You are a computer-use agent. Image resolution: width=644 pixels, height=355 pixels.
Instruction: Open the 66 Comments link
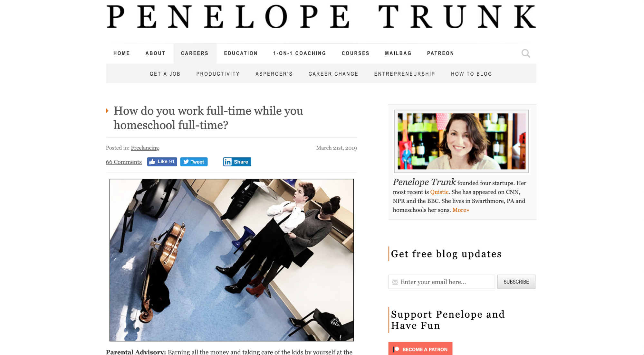tap(124, 162)
